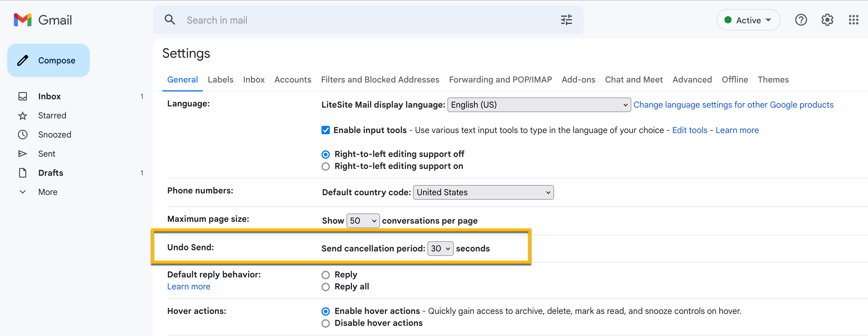Click the Starred star icon
Screen dimensions: 868x336
[23, 116]
